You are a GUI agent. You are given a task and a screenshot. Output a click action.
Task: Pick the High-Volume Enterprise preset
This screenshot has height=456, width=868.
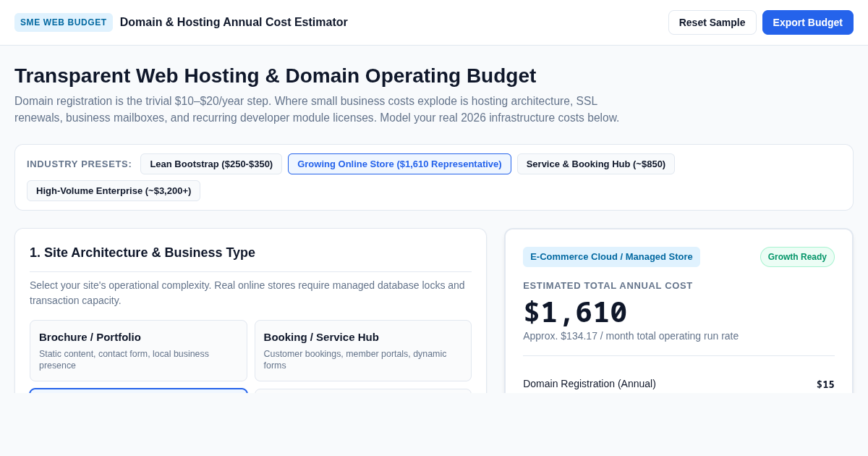click(x=114, y=190)
